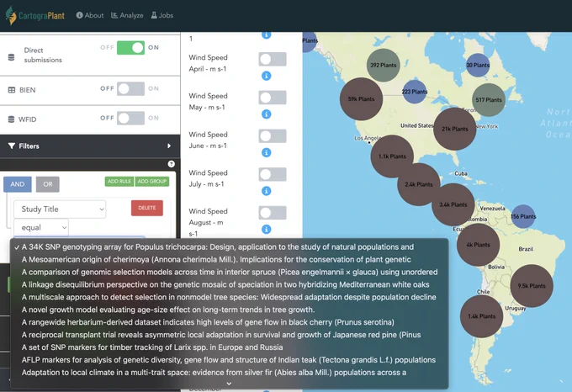The width and height of the screenshot is (572, 392).
Task: Select multiscale approach nonmodel tree species option
Action: point(229,297)
